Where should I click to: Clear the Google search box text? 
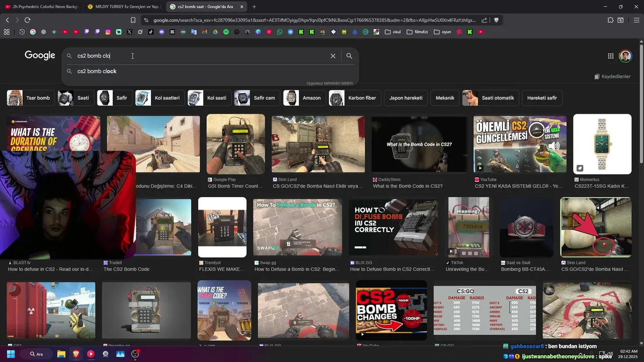[333, 56]
